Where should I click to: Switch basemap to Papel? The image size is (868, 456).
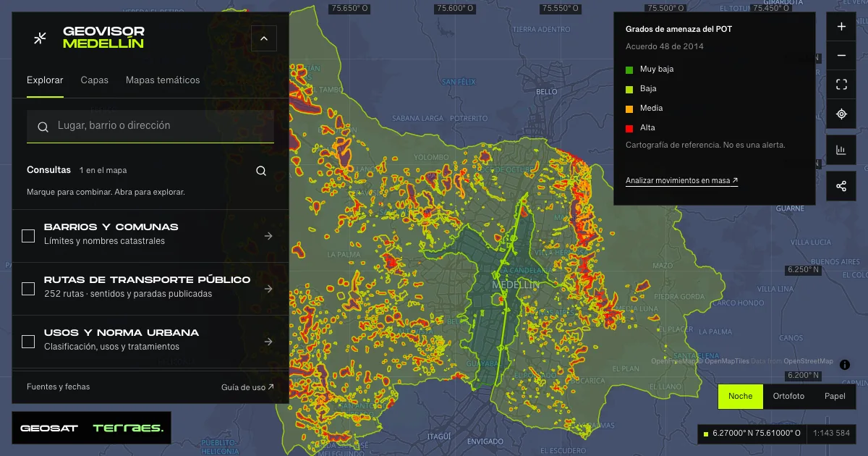pos(835,397)
